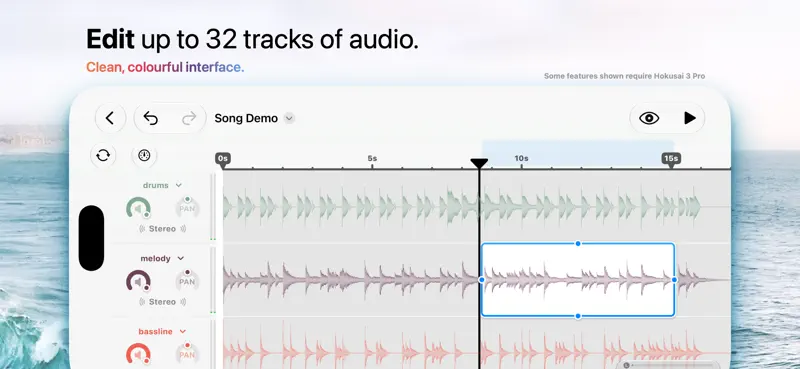Click the selection's top edge handle
This screenshot has width=800, height=369.
coord(578,243)
